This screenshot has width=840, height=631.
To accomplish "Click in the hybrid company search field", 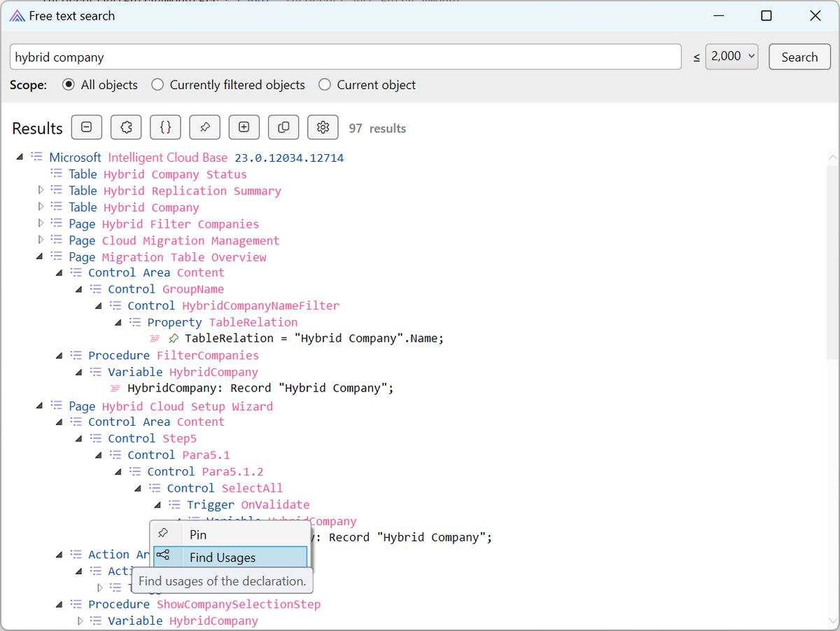I will (345, 57).
